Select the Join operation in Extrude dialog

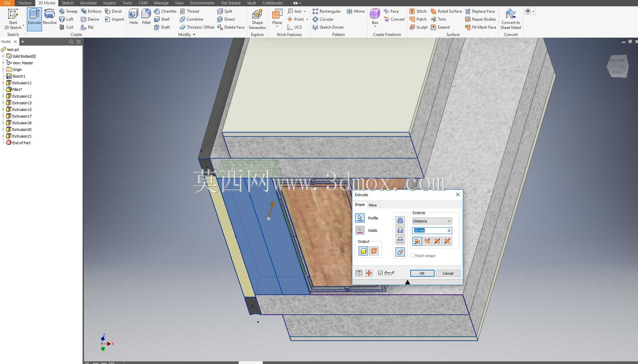[x=400, y=220]
